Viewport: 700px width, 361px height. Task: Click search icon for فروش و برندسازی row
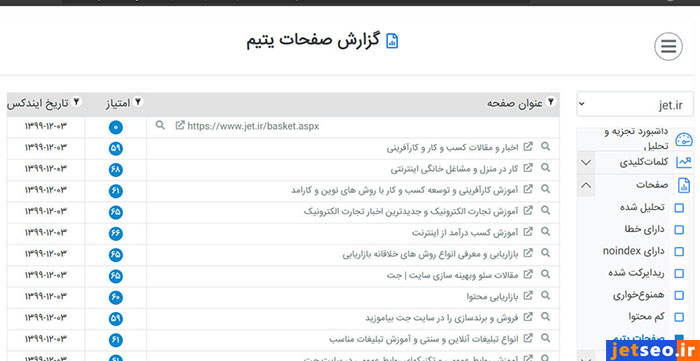[x=545, y=317]
